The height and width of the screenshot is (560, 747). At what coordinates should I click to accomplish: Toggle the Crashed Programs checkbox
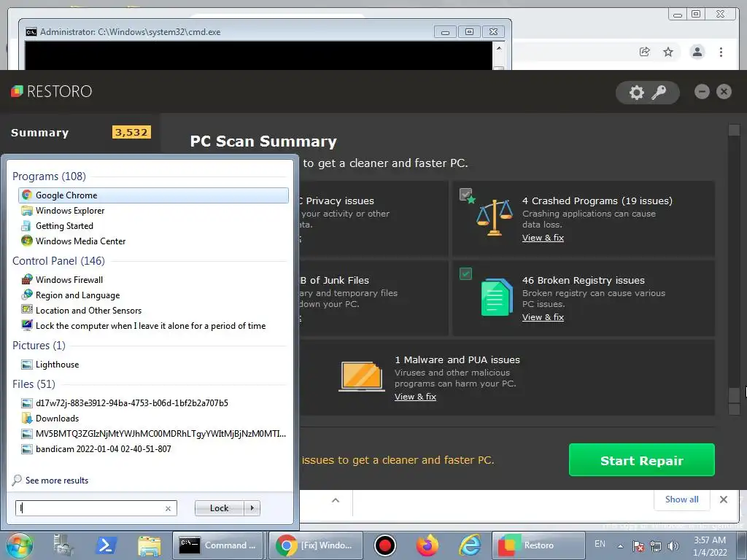click(x=465, y=194)
